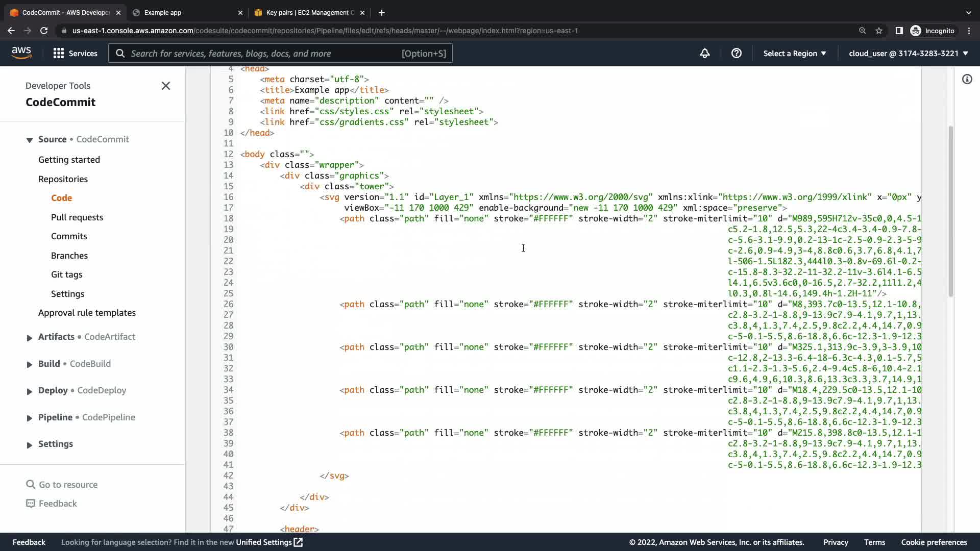Open the Services grid menu
The image size is (980, 551).
(75, 54)
